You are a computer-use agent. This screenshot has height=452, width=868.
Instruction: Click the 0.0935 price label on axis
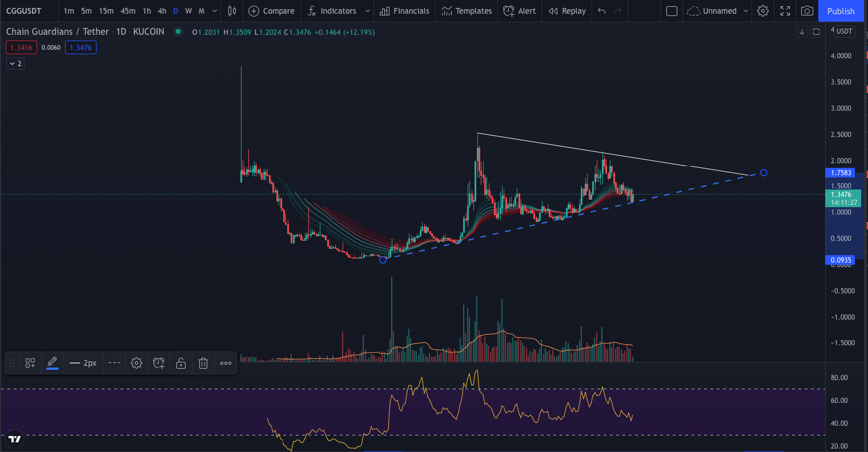[x=841, y=260]
